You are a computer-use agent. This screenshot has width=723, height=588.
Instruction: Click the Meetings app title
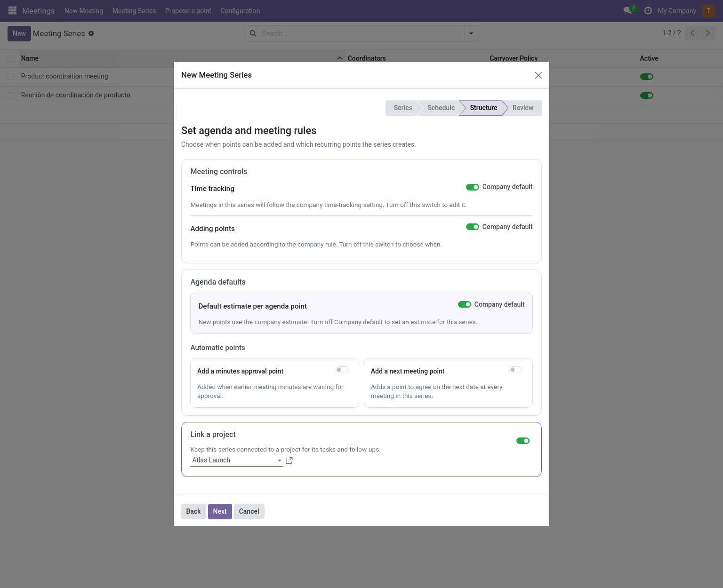click(39, 11)
